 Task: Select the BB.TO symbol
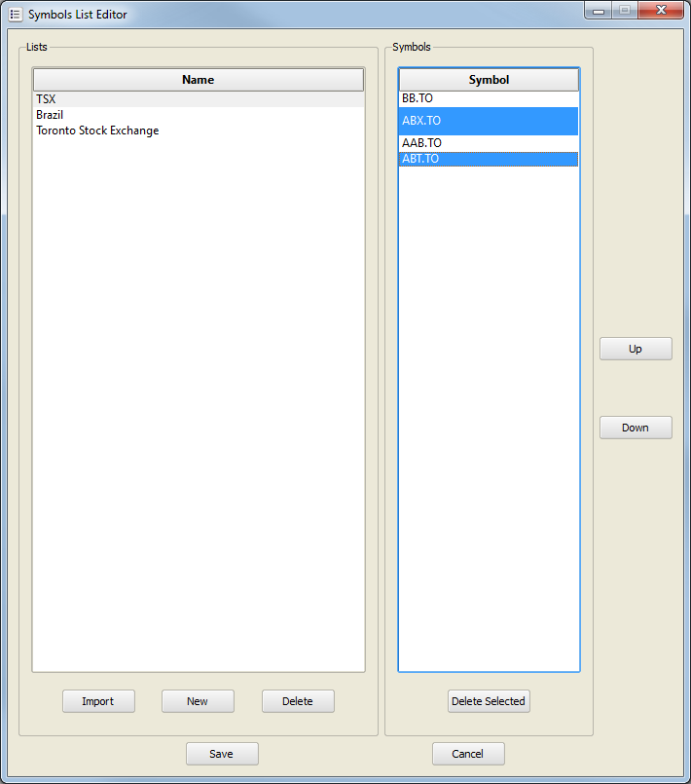click(x=418, y=98)
